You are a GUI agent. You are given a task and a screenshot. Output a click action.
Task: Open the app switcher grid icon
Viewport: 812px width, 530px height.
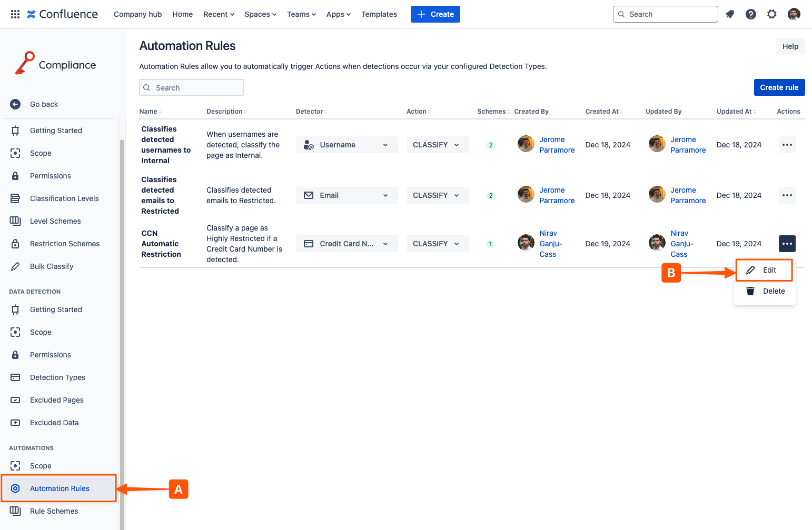point(15,14)
